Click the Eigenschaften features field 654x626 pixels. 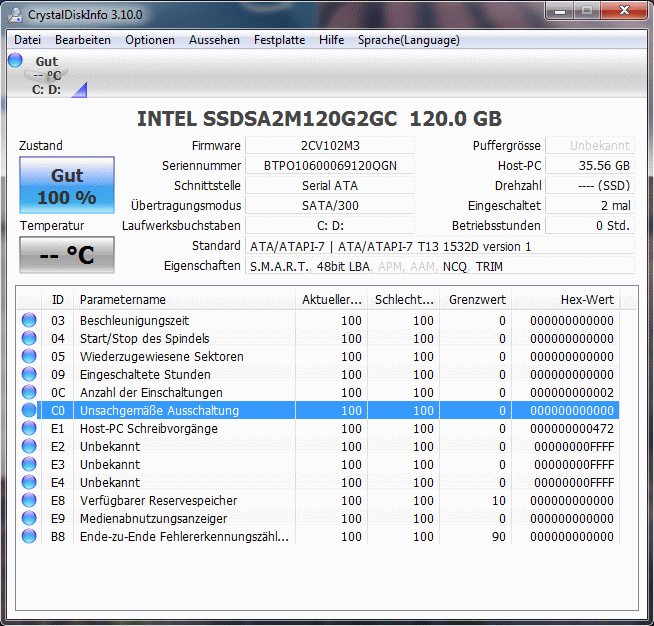pyautogui.click(x=440, y=266)
